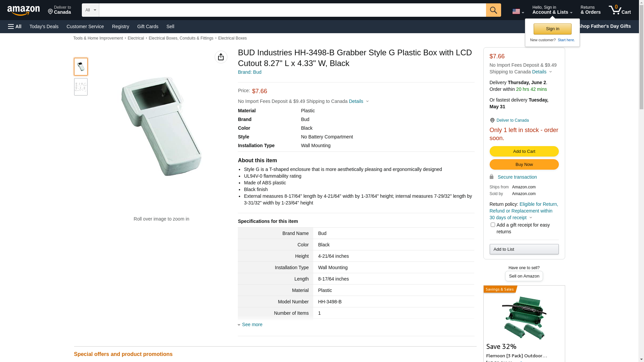Viewport: 644px width, 362px height.
Task: Select the second product thumbnail
Action: coord(81,87)
